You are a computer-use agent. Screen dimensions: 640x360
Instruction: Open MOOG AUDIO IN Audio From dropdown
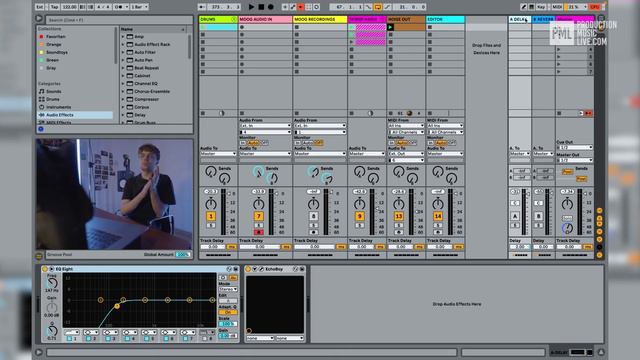coord(265,126)
